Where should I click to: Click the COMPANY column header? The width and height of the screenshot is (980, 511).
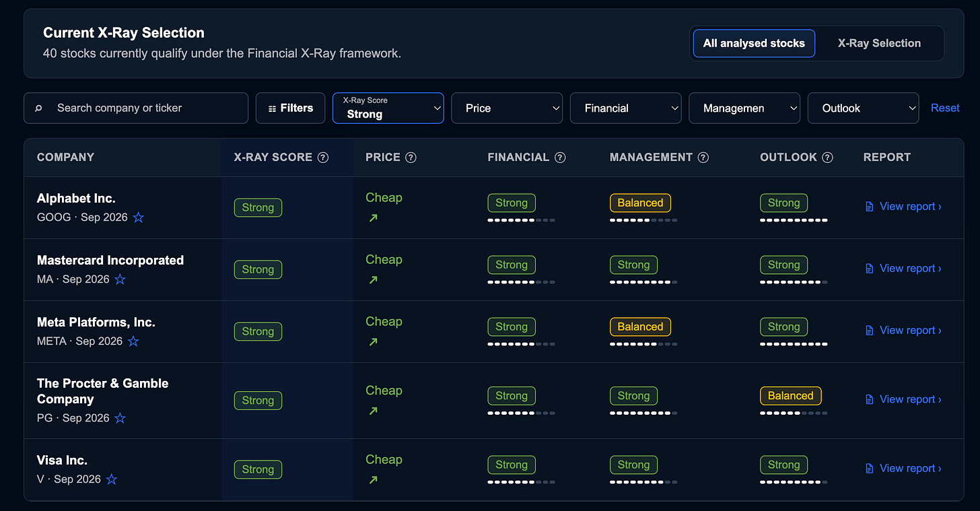point(65,158)
